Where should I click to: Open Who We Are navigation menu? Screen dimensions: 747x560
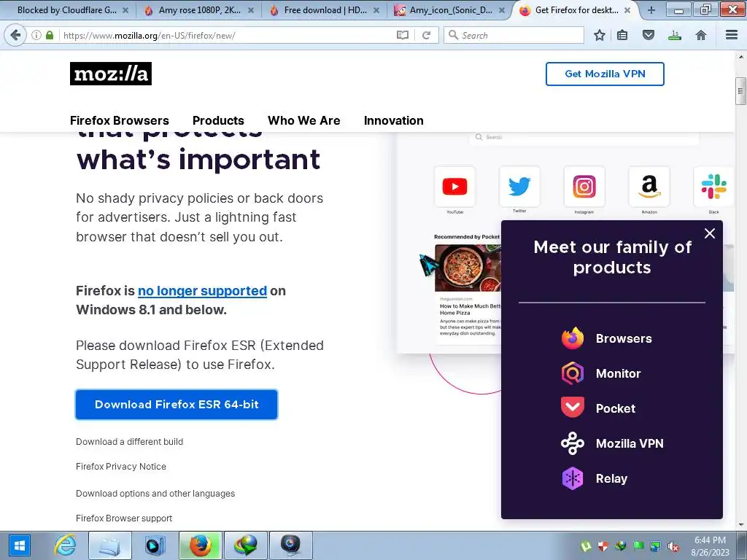pyautogui.click(x=304, y=120)
